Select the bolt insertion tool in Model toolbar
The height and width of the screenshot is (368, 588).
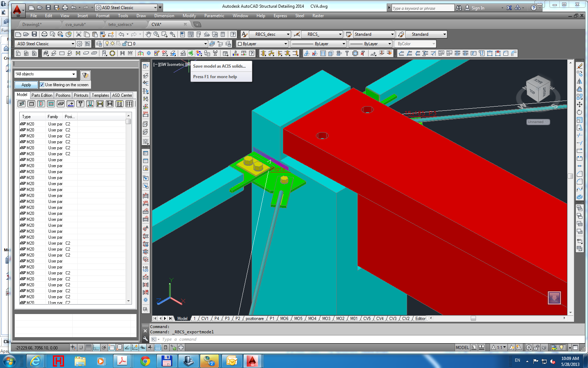(x=80, y=104)
